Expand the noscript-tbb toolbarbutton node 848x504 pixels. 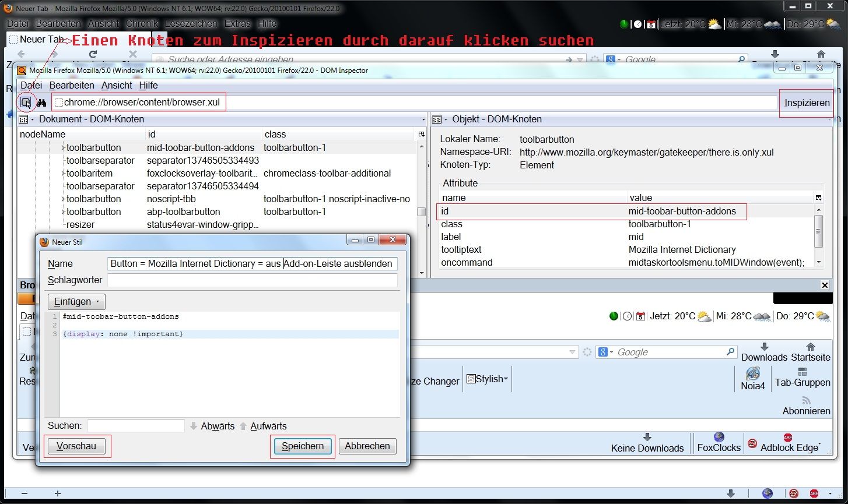pos(63,199)
